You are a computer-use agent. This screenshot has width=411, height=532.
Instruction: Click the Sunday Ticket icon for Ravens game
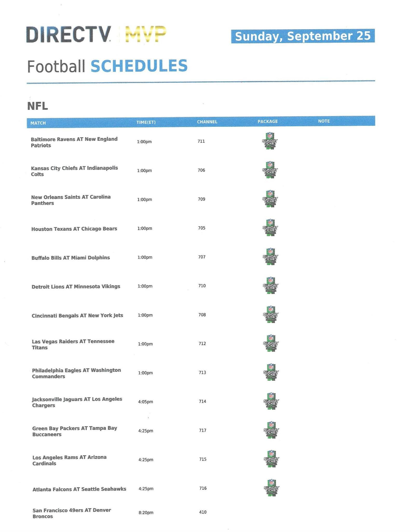270,141
